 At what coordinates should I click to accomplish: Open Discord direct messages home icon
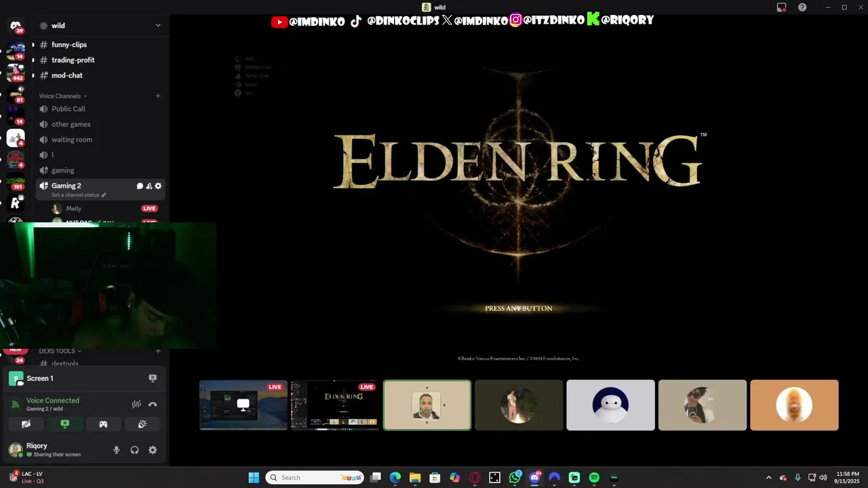click(15, 26)
